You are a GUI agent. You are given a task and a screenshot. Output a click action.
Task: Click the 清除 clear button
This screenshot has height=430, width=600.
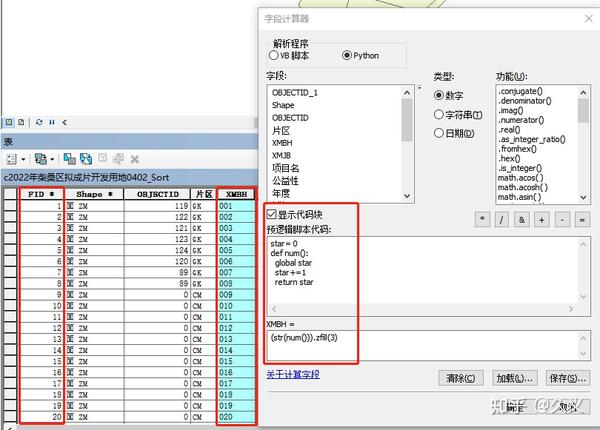(x=461, y=378)
